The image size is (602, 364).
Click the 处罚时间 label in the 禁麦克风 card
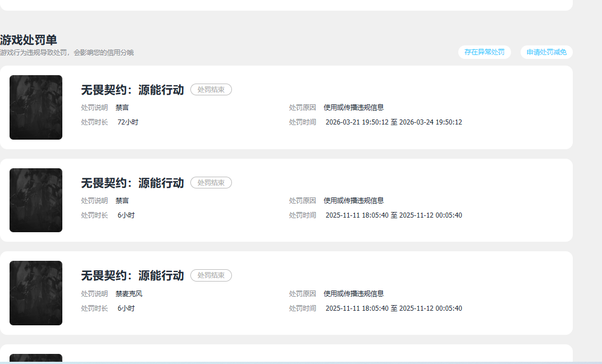pos(303,308)
